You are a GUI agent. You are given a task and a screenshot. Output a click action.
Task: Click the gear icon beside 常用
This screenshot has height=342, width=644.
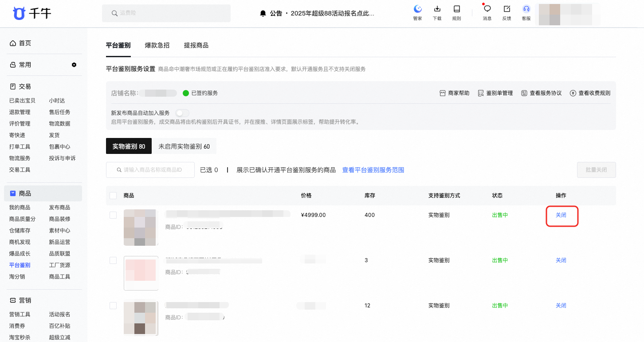tap(74, 65)
